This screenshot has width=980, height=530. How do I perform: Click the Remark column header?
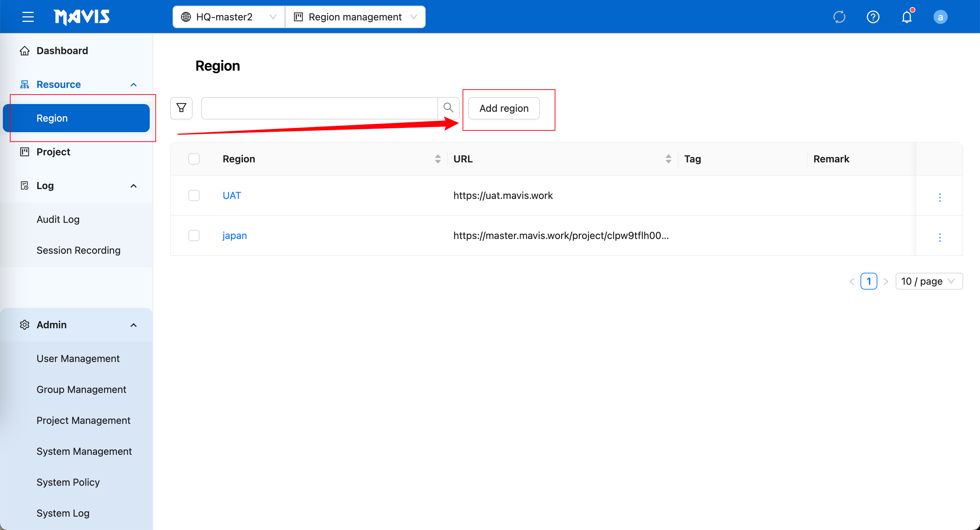[831, 159]
